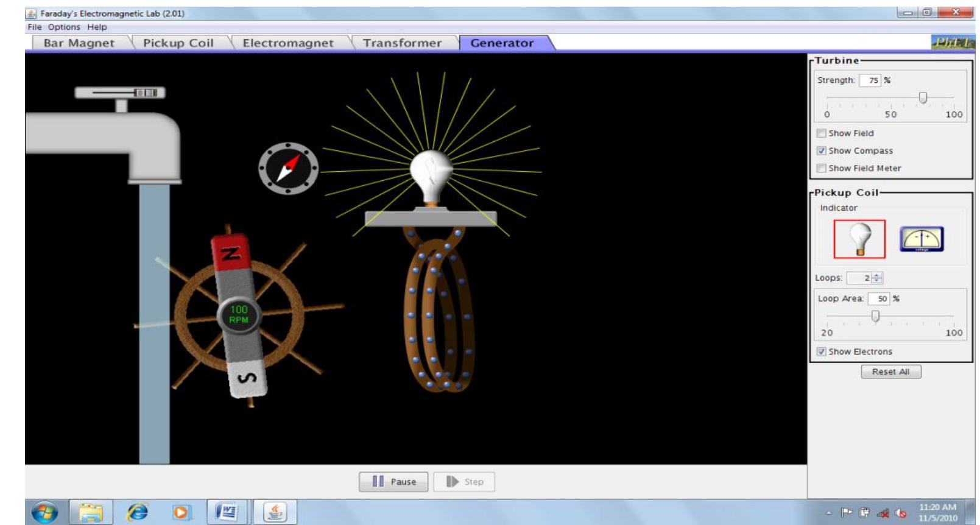Click the 100 RPM readout on turbine
Viewport: 980px width, 525px height.
click(239, 315)
